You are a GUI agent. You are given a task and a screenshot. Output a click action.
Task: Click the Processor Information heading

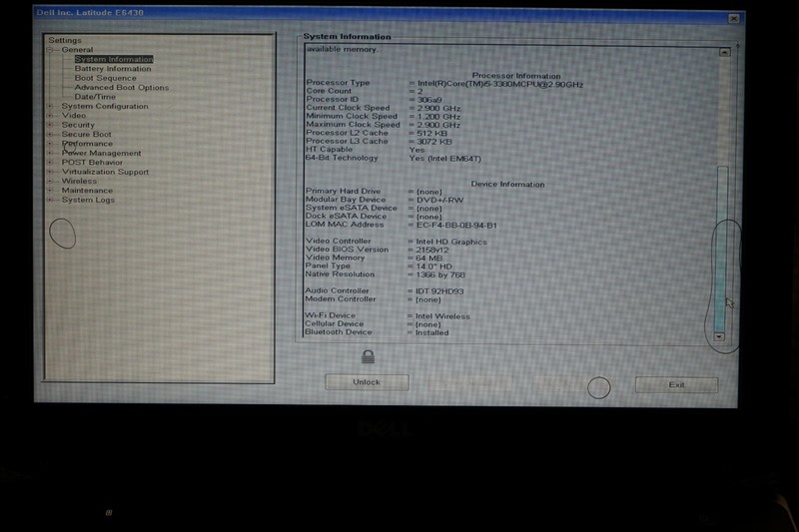pos(516,75)
